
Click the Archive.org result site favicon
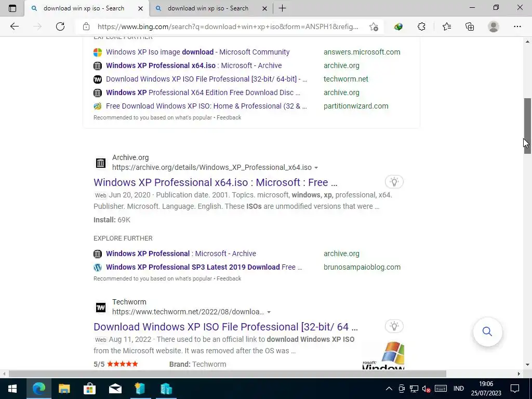100,163
